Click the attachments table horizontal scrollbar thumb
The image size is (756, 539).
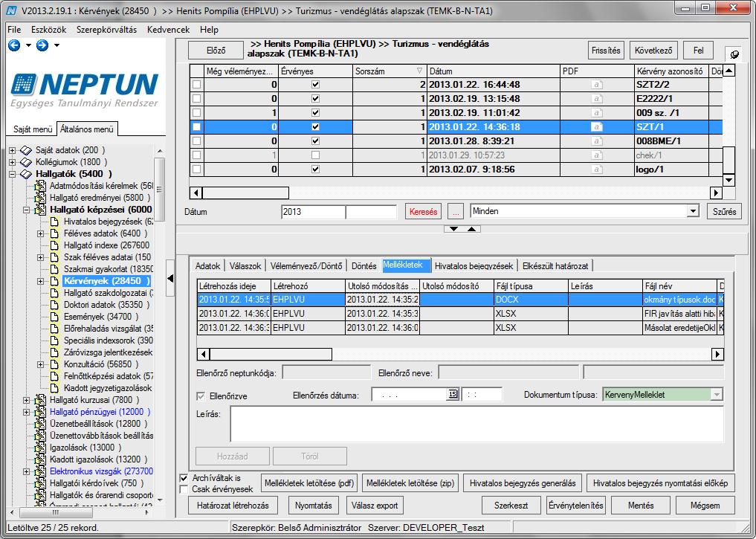click(x=271, y=355)
